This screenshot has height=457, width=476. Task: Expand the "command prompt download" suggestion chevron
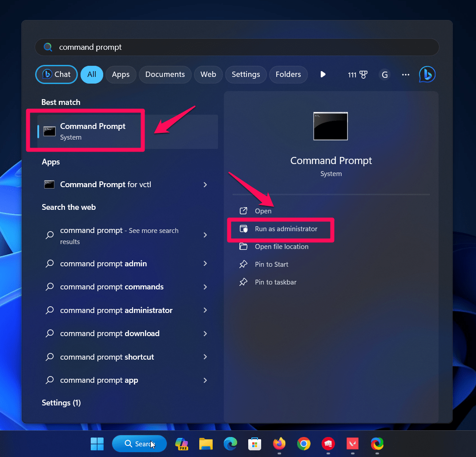point(205,333)
